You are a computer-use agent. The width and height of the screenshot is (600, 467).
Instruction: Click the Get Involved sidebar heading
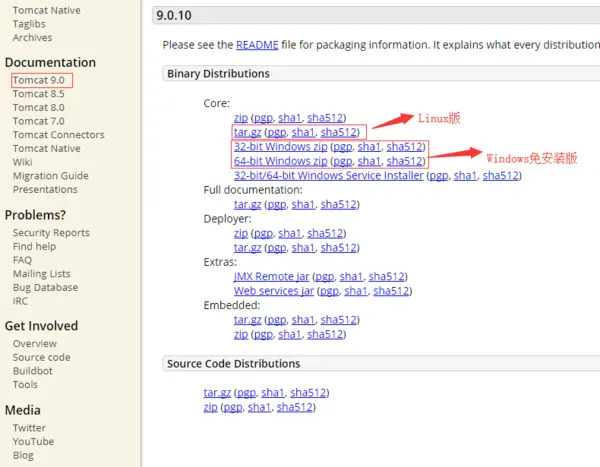pyautogui.click(x=41, y=326)
